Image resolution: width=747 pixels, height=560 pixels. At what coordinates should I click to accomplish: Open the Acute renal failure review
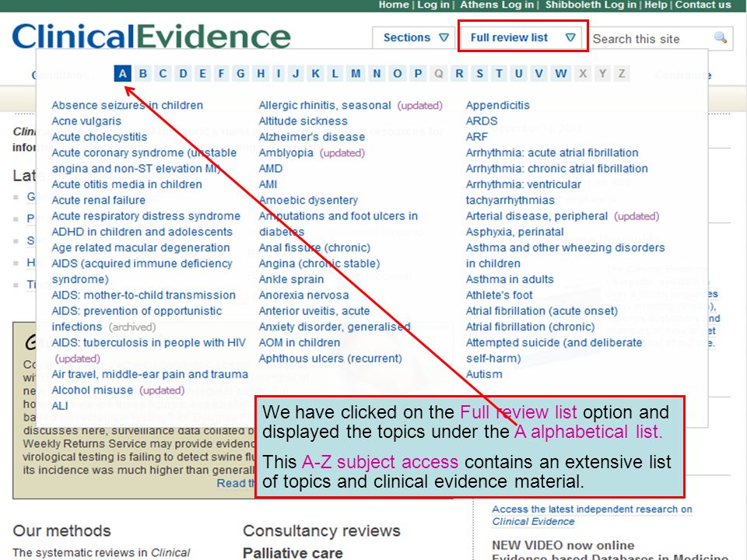[x=99, y=200]
